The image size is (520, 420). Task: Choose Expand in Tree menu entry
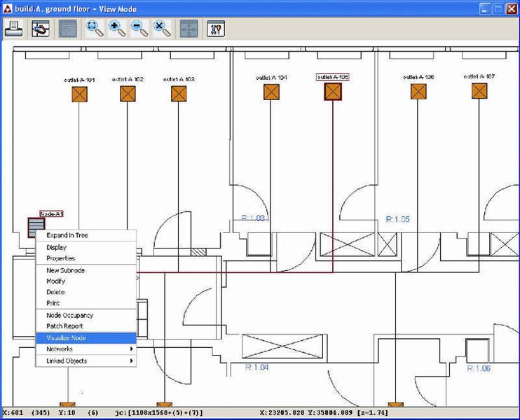pos(86,235)
